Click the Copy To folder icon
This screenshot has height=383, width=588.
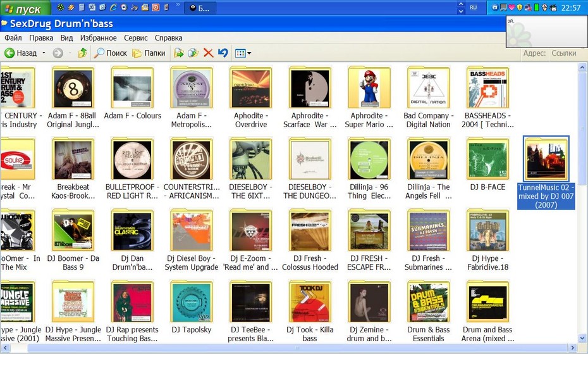click(193, 53)
